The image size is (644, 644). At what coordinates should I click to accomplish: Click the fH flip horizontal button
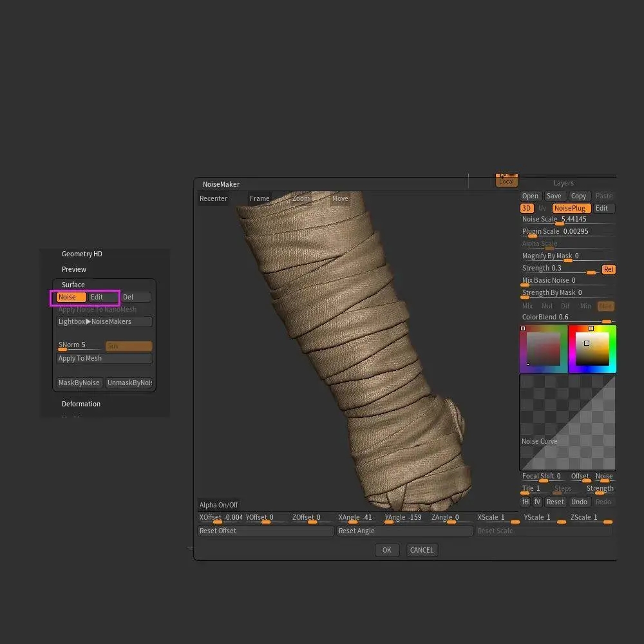pyautogui.click(x=526, y=502)
